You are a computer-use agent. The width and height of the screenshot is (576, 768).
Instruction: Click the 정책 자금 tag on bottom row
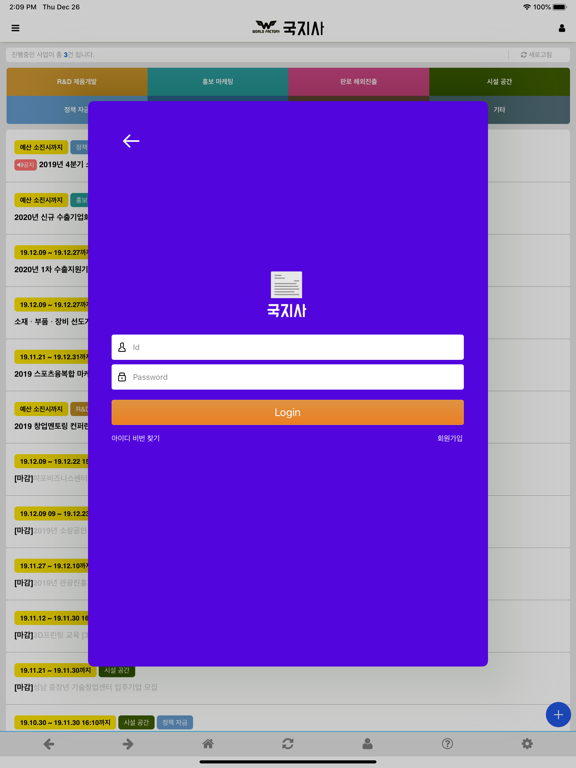pyautogui.click(x=175, y=722)
